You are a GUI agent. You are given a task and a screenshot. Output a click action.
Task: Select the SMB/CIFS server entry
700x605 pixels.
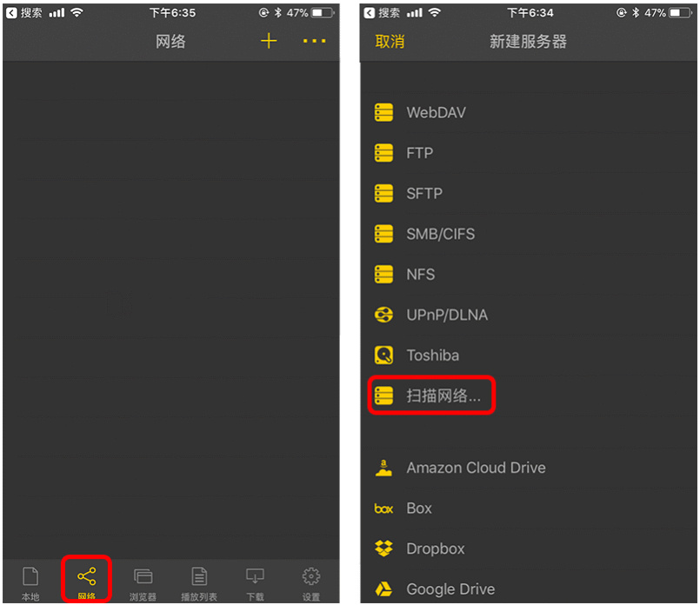529,234
